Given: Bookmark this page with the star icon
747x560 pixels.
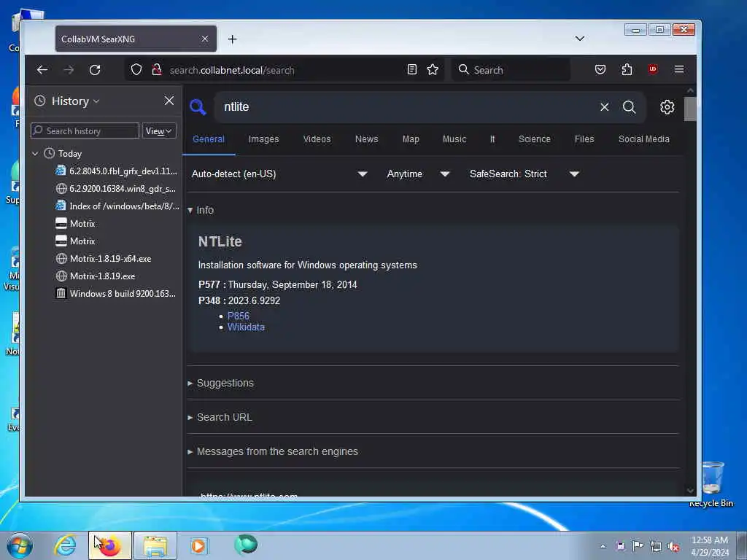Looking at the screenshot, I should pyautogui.click(x=433, y=69).
